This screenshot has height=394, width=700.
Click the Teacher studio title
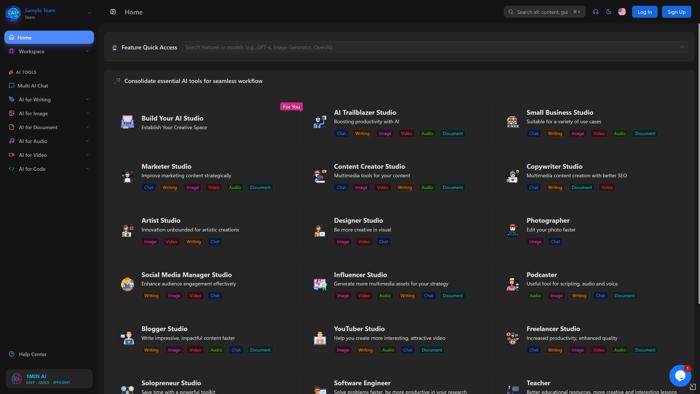click(538, 383)
